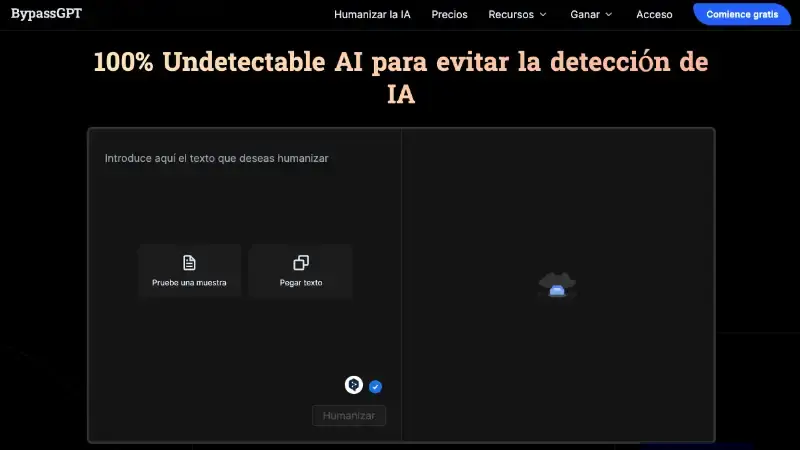
Task: Click the text input placeholder area
Action: coord(216,158)
